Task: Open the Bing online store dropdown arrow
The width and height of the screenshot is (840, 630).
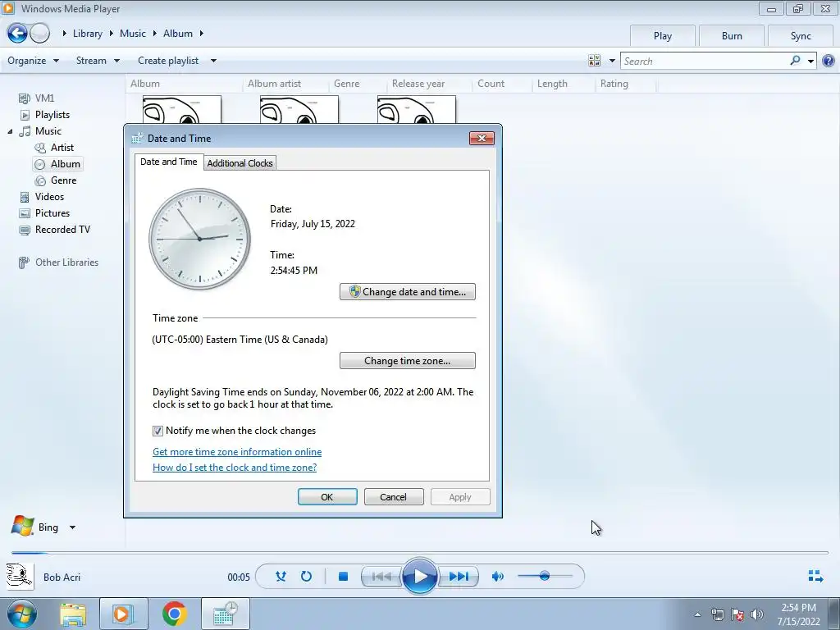Action: 72,527
